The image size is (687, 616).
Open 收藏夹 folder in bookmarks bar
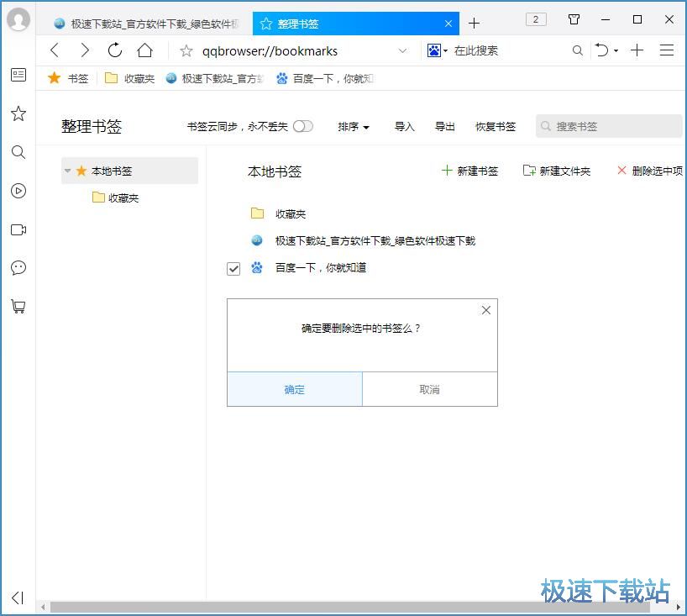pyautogui.click(x=129, y=78)
